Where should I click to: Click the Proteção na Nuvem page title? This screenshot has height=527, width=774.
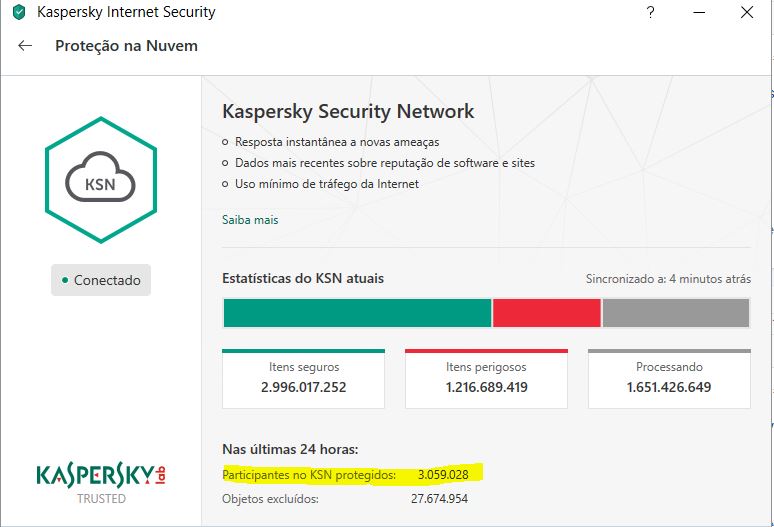pos(126,46)
